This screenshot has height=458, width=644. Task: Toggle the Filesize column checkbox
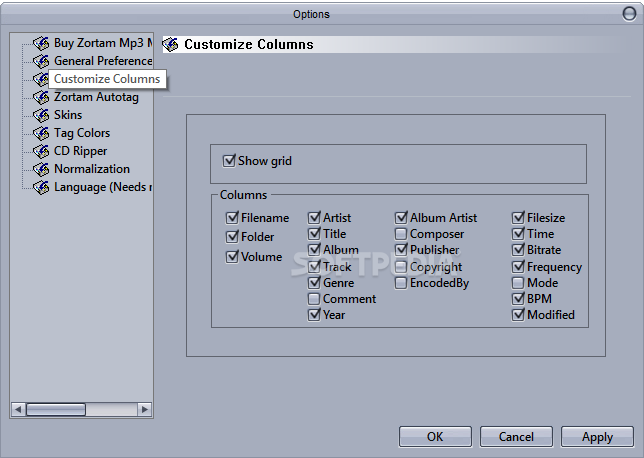tap(518, 218)
